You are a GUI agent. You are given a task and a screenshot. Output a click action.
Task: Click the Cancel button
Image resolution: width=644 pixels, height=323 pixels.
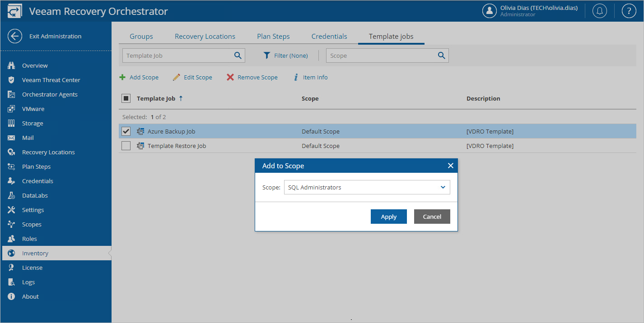pyautogui.click(x=432, y=217)
